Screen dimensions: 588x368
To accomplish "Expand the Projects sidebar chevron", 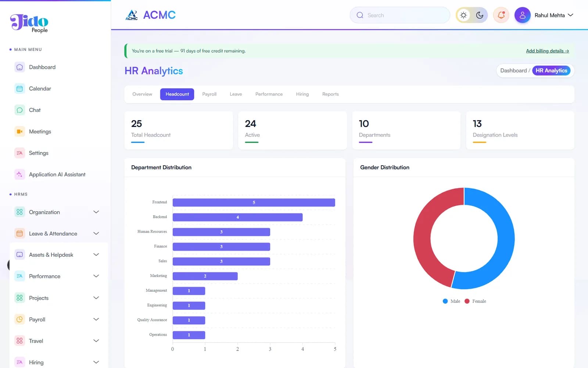I will click(96, 298).
